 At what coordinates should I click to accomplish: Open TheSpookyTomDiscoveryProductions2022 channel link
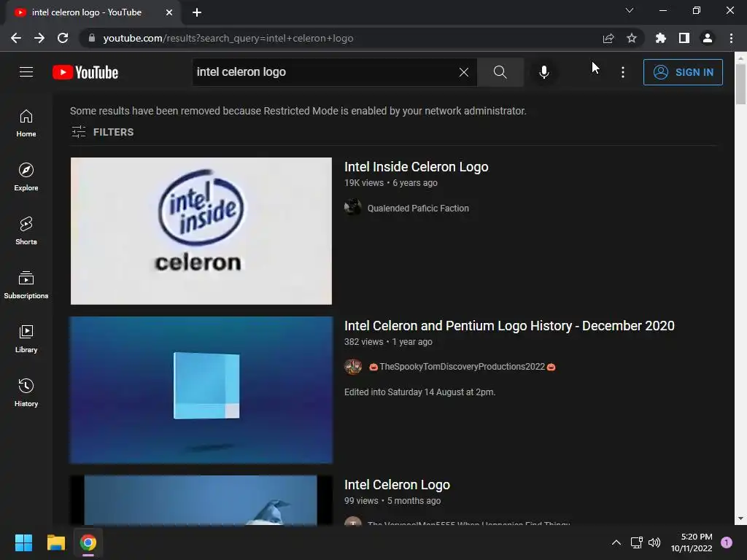pyautogui.click(x=462, y=367)
